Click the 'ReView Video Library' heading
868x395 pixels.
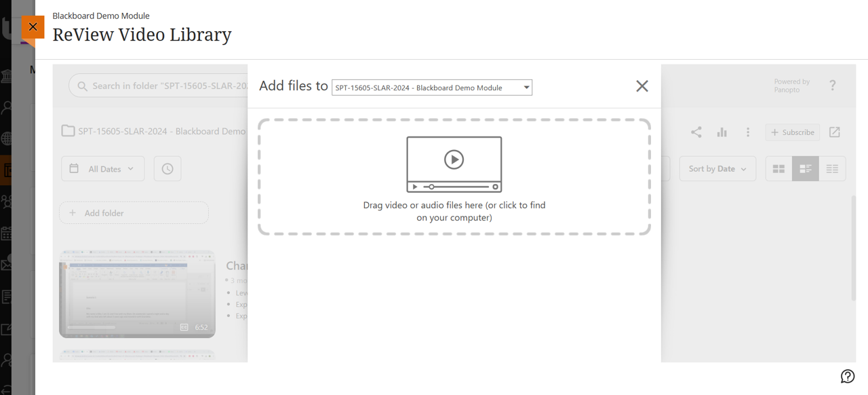tap(142, 35)
